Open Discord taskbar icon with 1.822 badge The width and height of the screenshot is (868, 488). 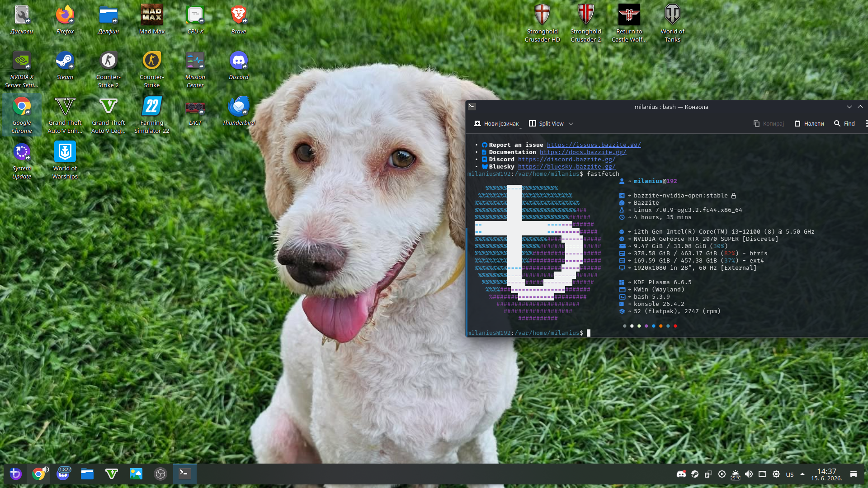click(63, 474)
